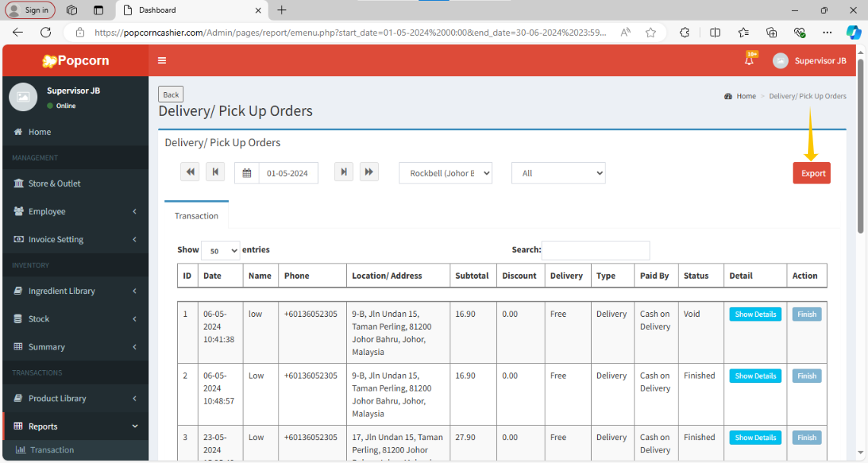Show Details for order ID 1
Viewport: 868px width, 463px height.
click(755, 314)
